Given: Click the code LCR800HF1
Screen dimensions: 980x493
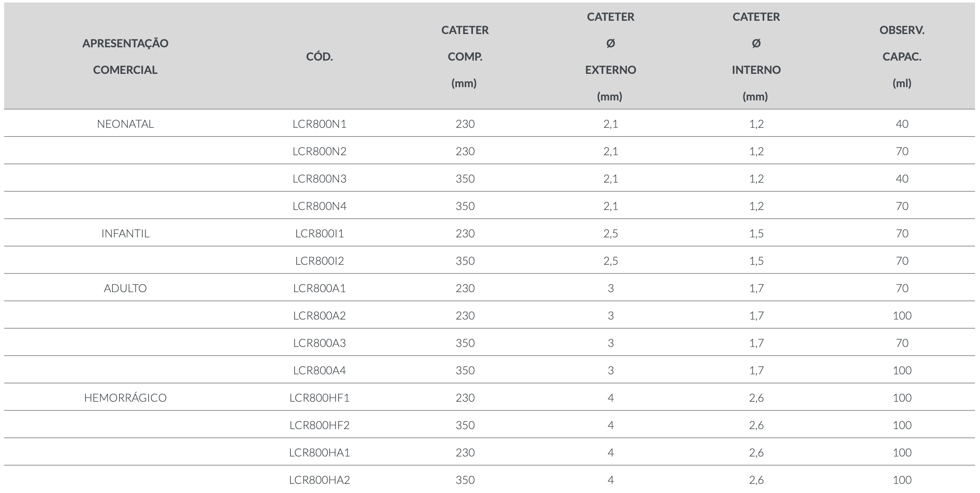Looking at the screenshot, I should (x=319, y=398).
